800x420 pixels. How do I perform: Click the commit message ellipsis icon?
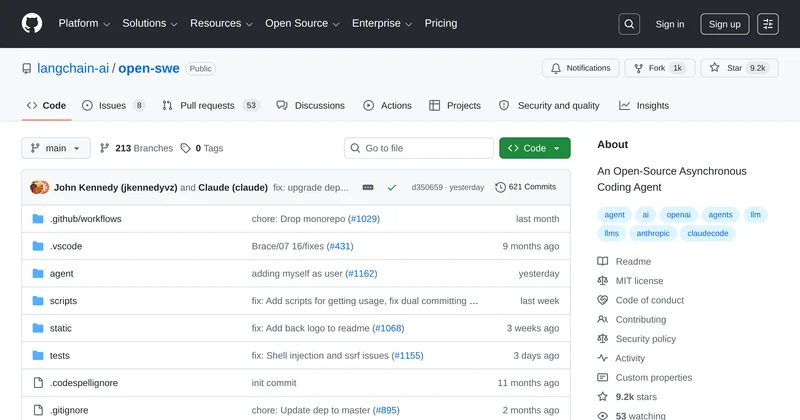tap(368, 187)
